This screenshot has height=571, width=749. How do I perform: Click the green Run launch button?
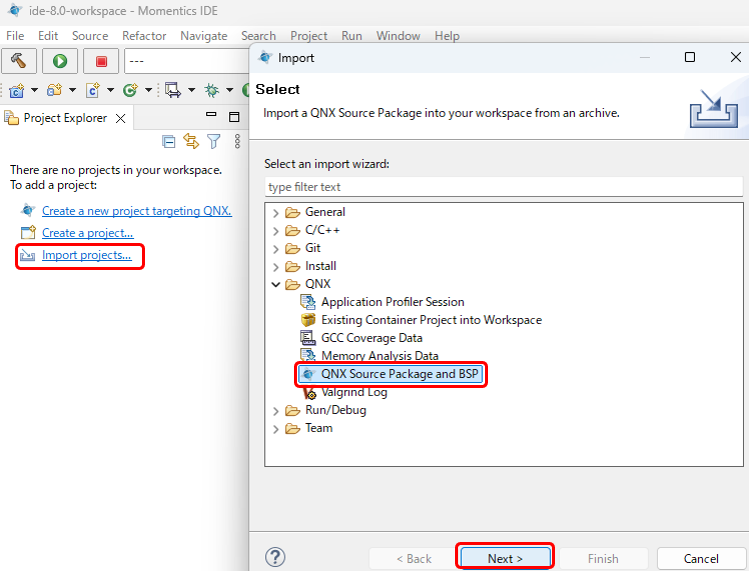coord(60,61)
